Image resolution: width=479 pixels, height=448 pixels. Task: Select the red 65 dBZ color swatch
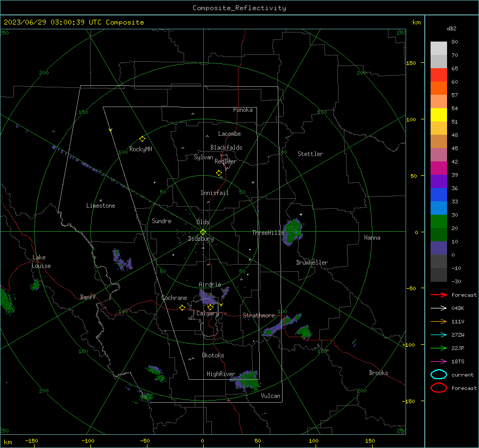(x=439, y=75)
